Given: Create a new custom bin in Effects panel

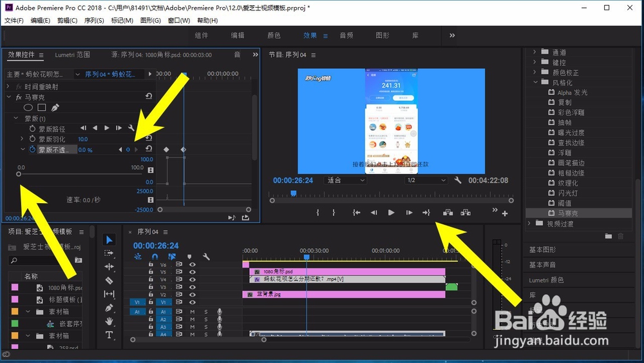Looking at the screenshot, I should [609, 236].
